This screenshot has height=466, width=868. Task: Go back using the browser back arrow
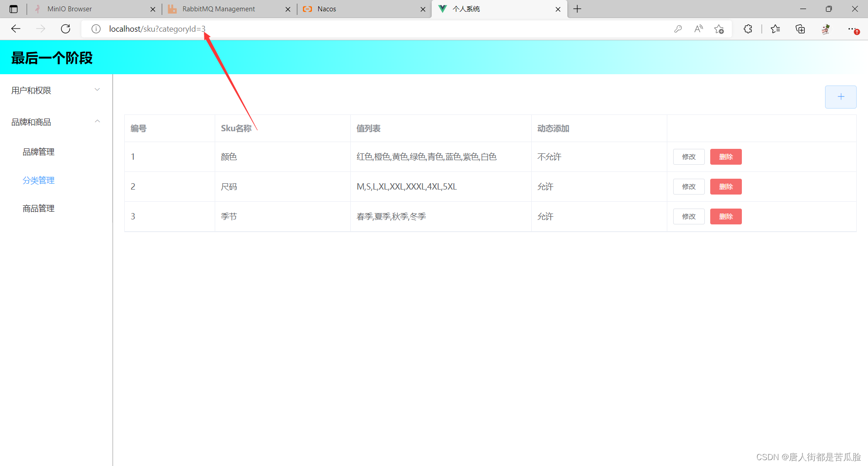point(16,29)
